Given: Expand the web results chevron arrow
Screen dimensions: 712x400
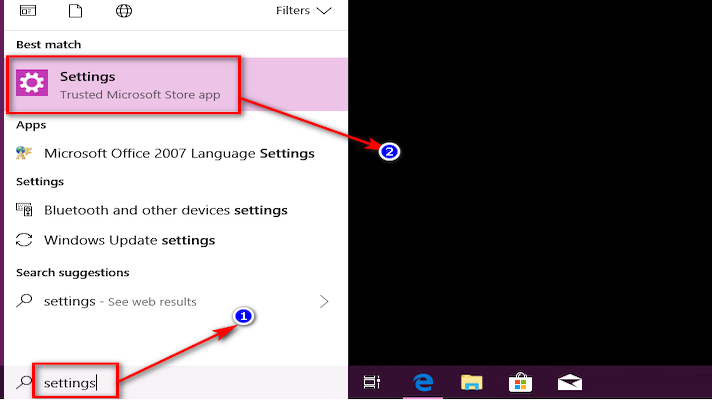Looking at the screenshot, I should (x=324, y=301).
